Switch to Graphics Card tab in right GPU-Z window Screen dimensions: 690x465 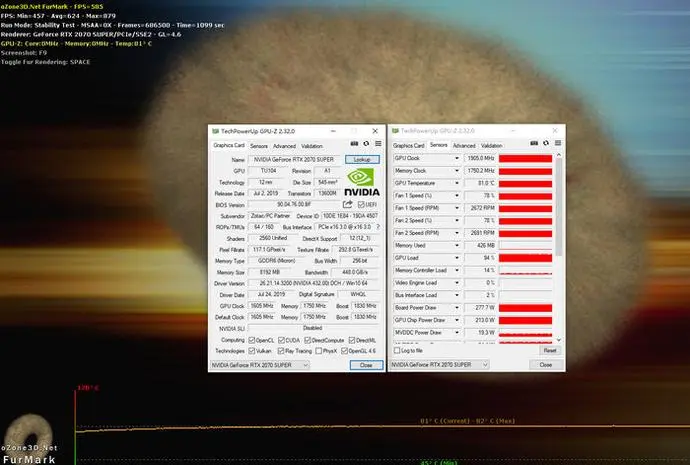click(408, 146)
